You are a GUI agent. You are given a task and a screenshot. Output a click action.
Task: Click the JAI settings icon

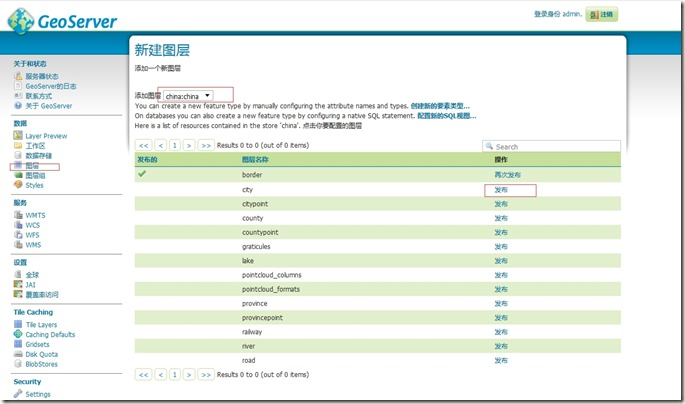[18, 284]
